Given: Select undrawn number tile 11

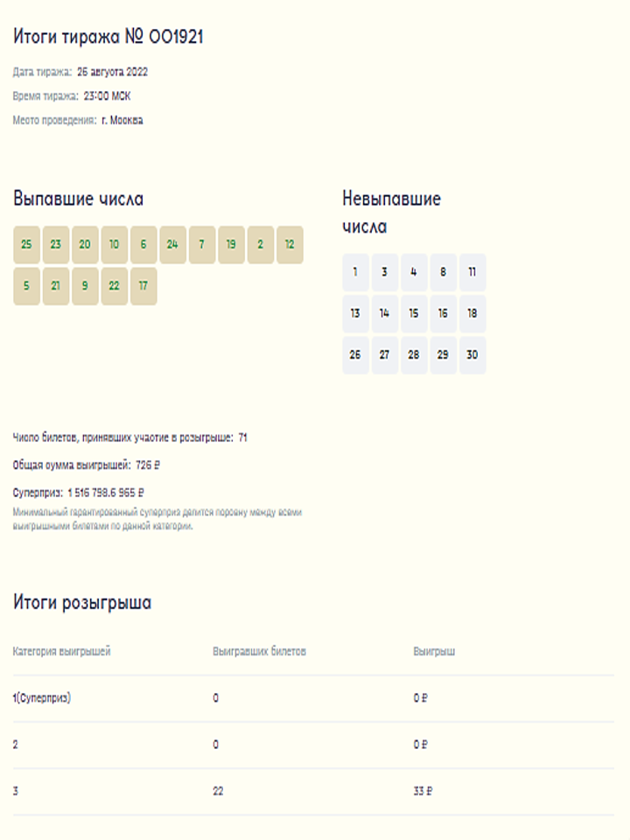Looking at the screenshot, I should (472, 272).
